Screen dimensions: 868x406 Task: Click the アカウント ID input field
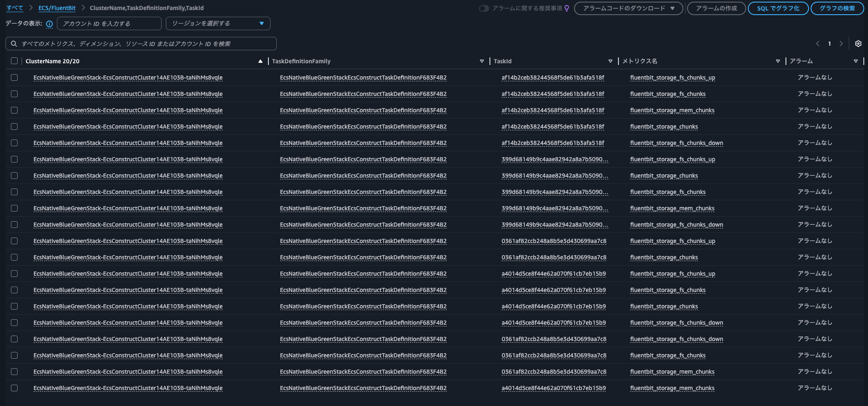(109, 23)
